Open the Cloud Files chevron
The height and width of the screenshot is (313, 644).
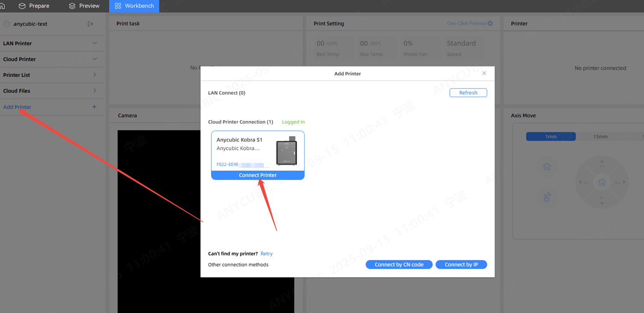tap(95, 91)
